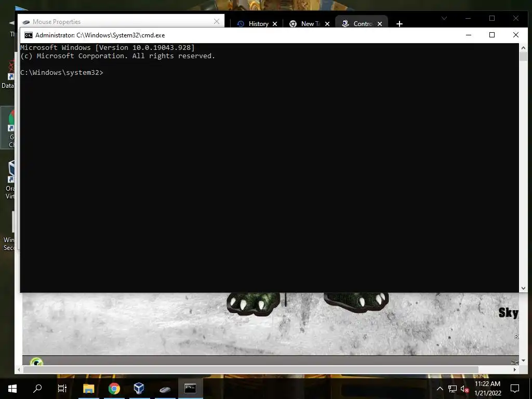Screen dimensions: 532x399
Task: Click the cmd.exe icon in the title bar
Action: [x=29, y=35]
